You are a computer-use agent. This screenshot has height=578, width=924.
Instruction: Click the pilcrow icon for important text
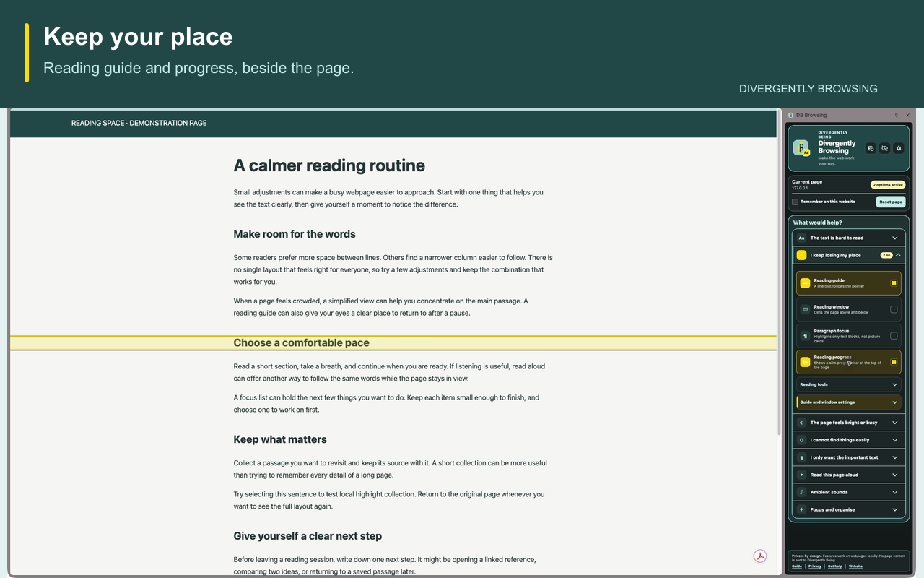click(x=801, y=457)
